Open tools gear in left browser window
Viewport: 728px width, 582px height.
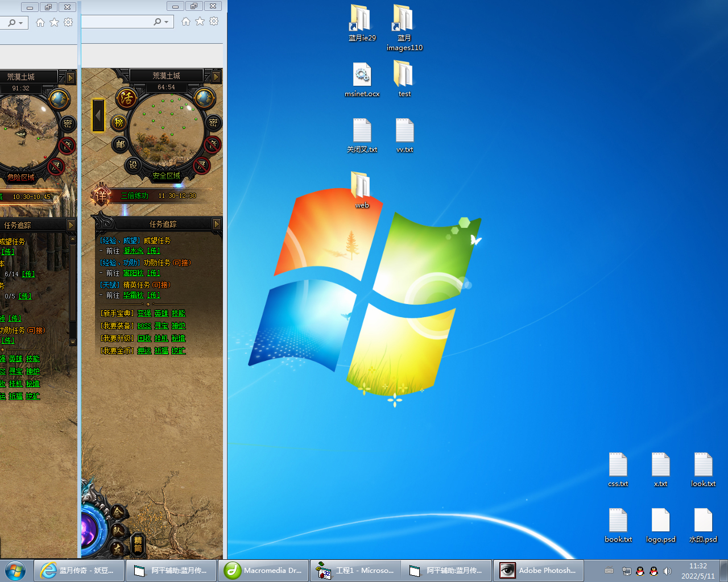[x=68, y=23]
